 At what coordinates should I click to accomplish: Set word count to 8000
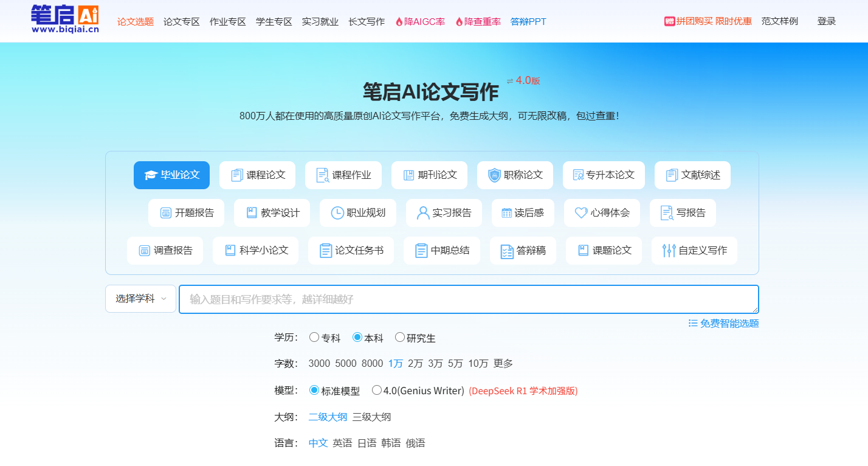click(372, 364)
